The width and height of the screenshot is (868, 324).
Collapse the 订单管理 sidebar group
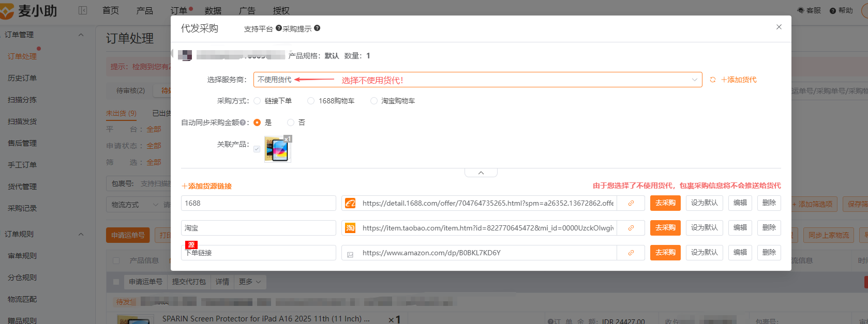(81, 35)
